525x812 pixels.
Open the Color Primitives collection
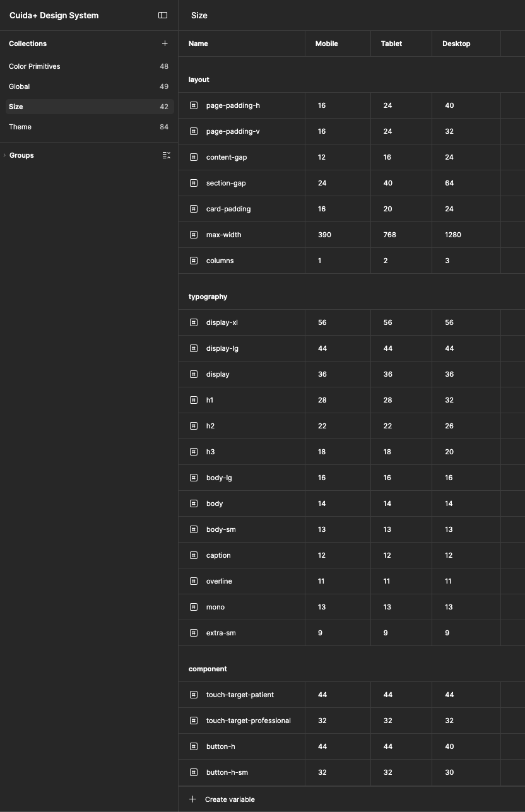89,66
